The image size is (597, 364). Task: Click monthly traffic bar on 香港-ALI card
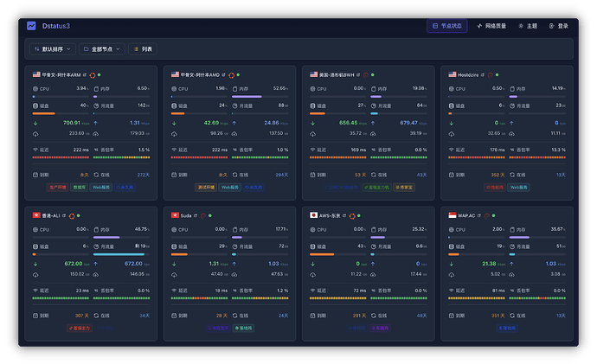point(121,254)
